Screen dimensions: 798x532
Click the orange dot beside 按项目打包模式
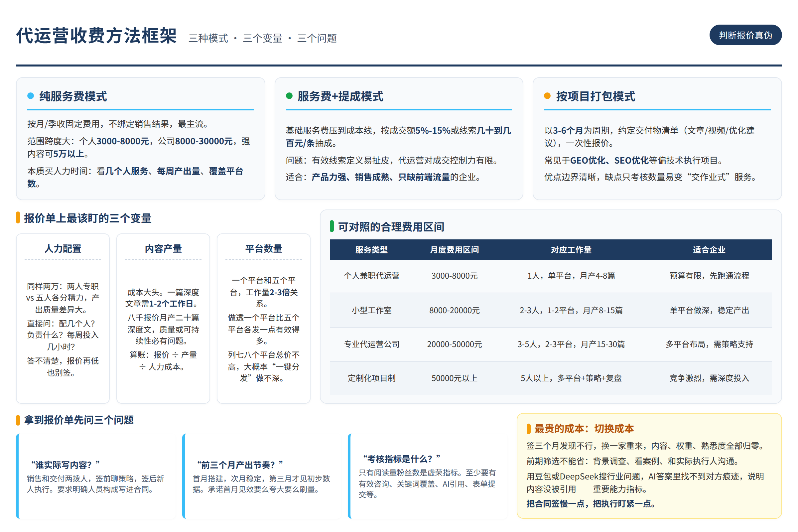pos(547,96)
